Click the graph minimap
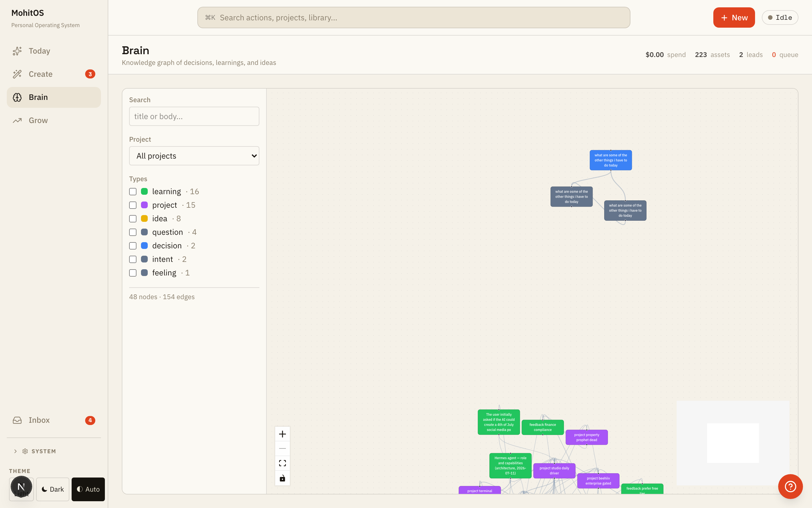This screenshot has height=508, width=812. 733,443
